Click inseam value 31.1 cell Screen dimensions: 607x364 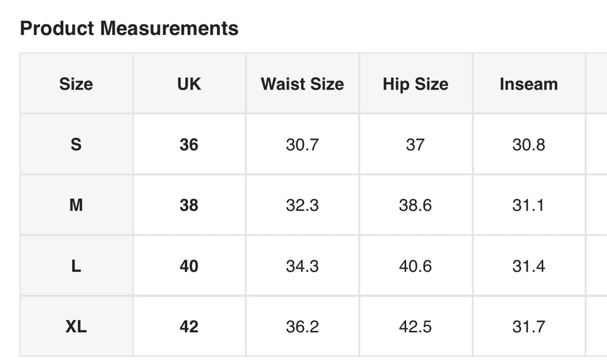click(529, 205)
